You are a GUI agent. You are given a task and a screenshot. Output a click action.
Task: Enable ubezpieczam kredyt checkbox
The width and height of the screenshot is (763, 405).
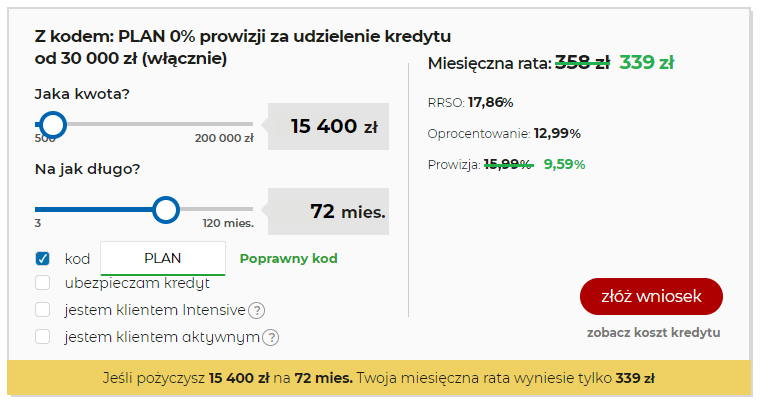tap(42, 282)
